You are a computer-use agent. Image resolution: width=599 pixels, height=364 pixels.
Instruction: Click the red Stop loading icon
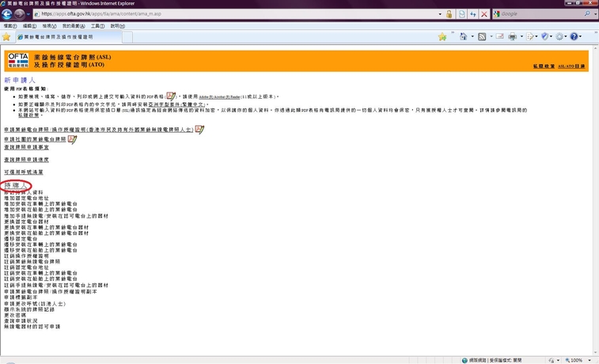click(x=483, y=13)
